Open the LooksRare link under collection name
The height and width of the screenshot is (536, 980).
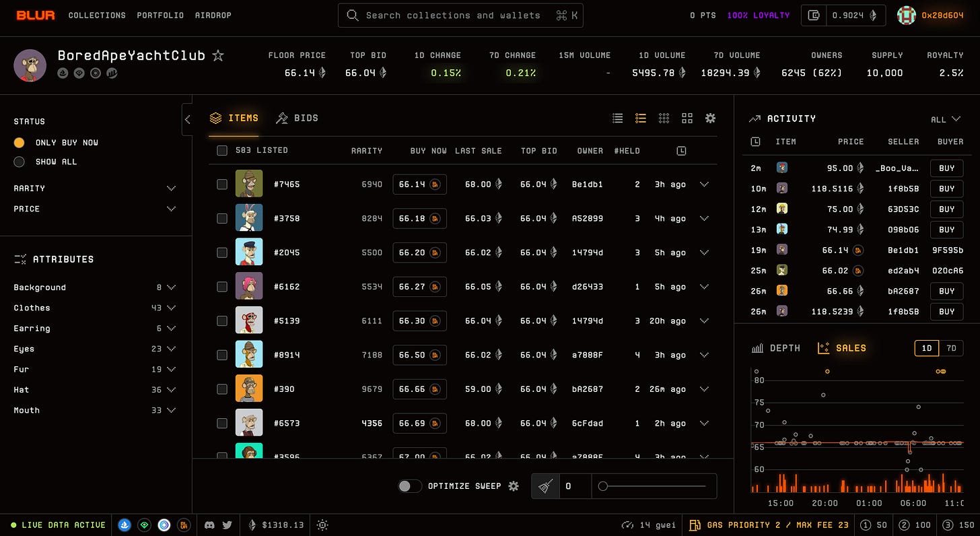coord(79,73)
